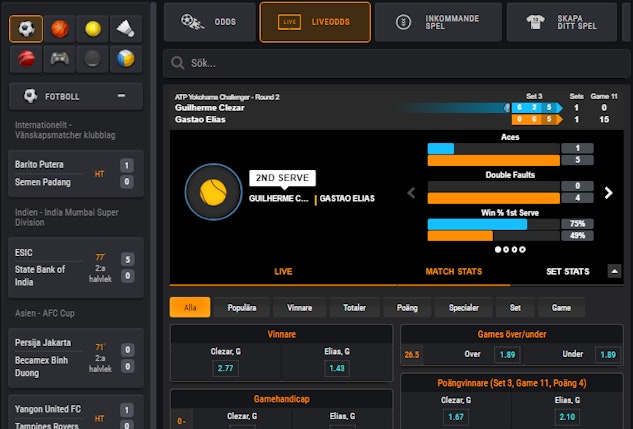Screen dimensions: 633x429
Task: Filter markets by Poäng
Action: pyautogui.click(x=407, y=308)
